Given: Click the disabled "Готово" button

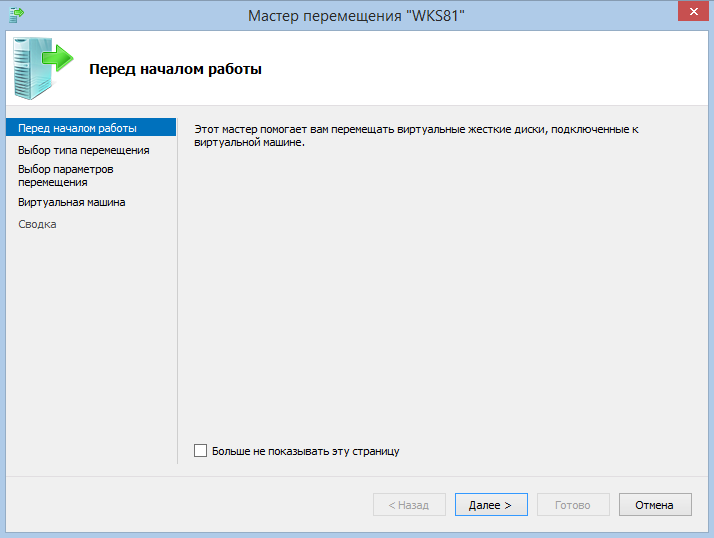Looking at the screenshot, I should [572, 505].
